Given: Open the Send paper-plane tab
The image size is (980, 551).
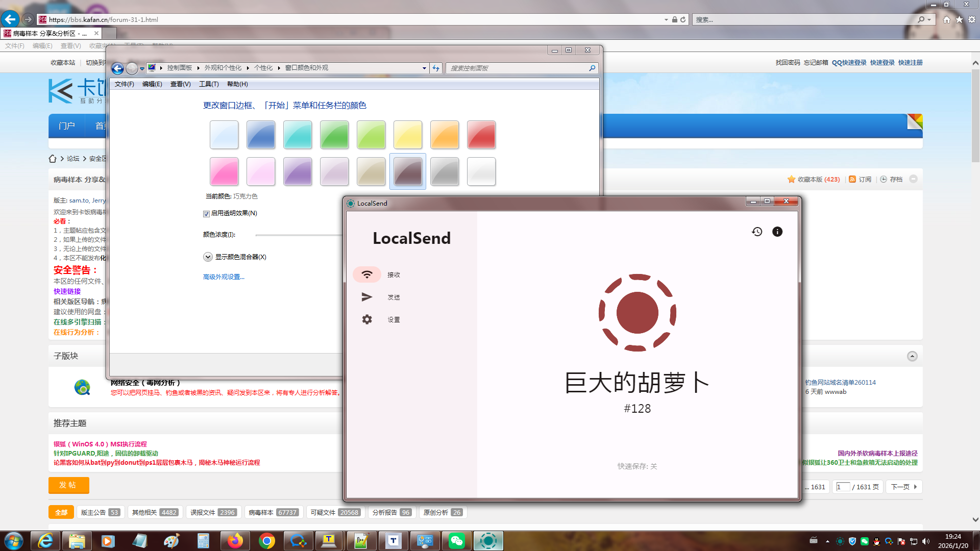Looking at the screenshot, I should 367,297.
